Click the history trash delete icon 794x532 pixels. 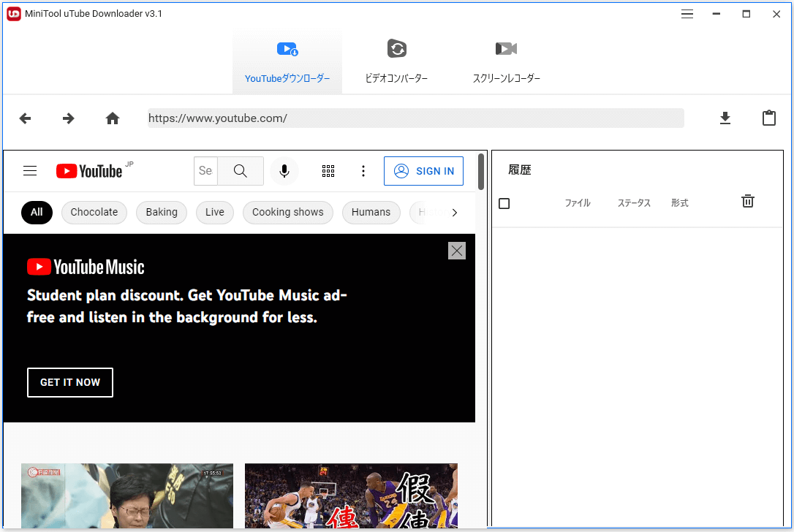(x=747, y=201)
